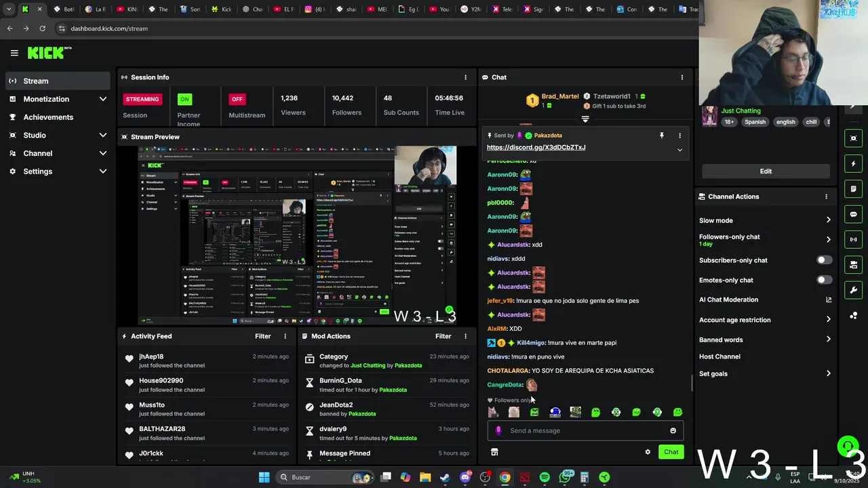The width and height of the screenshot is (868, 488).
Task: Click the purple microphone icon in message box
Action: 498,430
